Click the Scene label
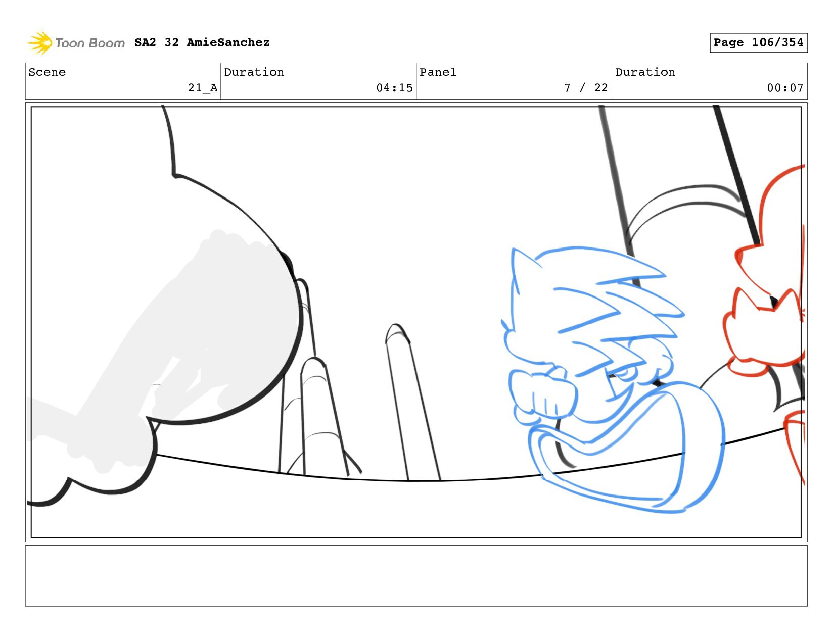 point(47,72)
